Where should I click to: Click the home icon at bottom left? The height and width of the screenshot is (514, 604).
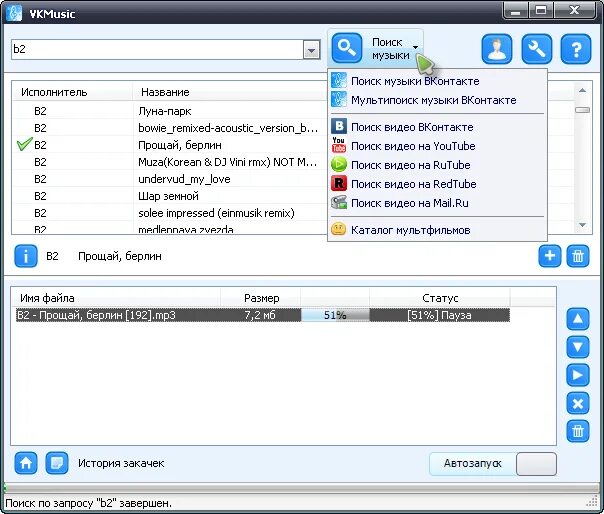point(26,463)
